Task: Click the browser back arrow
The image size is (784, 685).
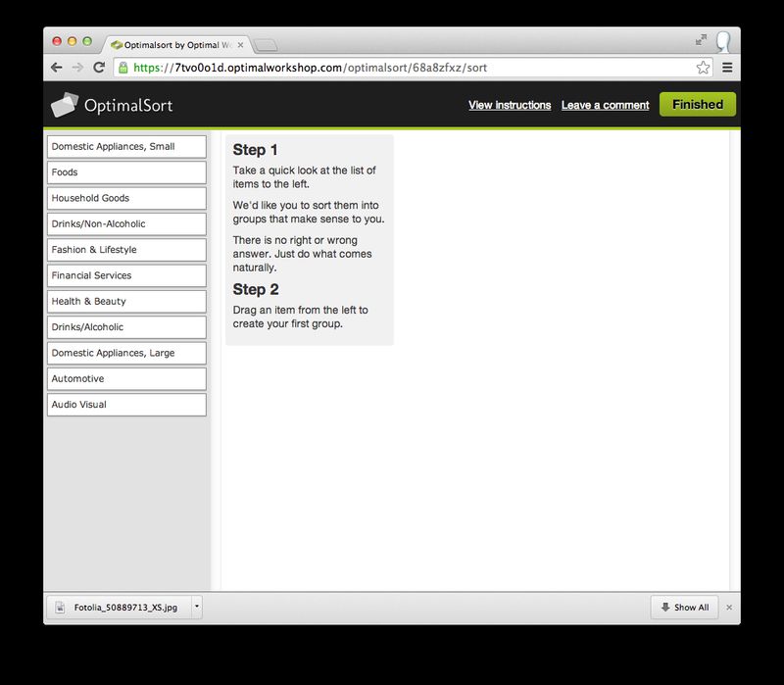Action: (x=57, y=68)
